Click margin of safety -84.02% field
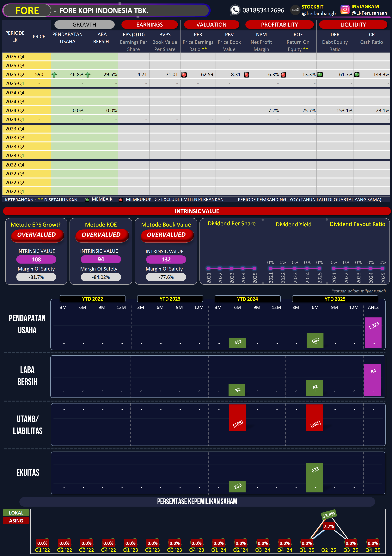392x556 pixels. click(x=101, y=277)
